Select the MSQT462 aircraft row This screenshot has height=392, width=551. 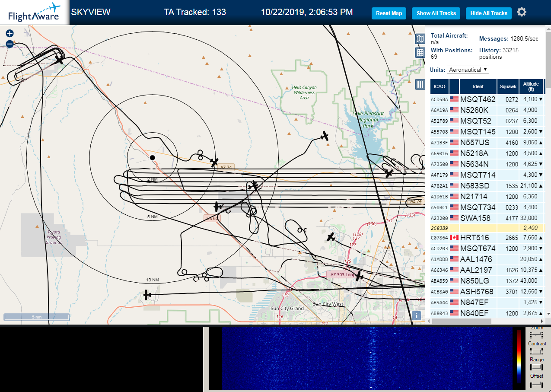tap(487, 99)
